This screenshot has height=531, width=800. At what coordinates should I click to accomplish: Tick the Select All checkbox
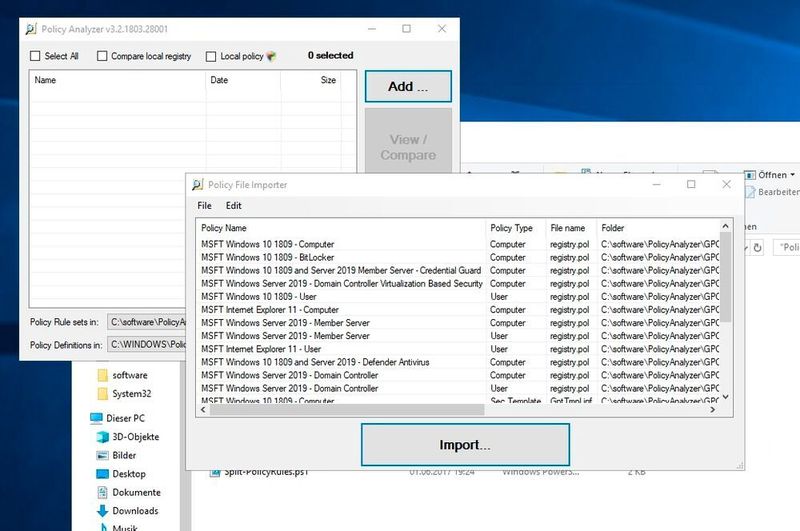(x=35, y=56)
